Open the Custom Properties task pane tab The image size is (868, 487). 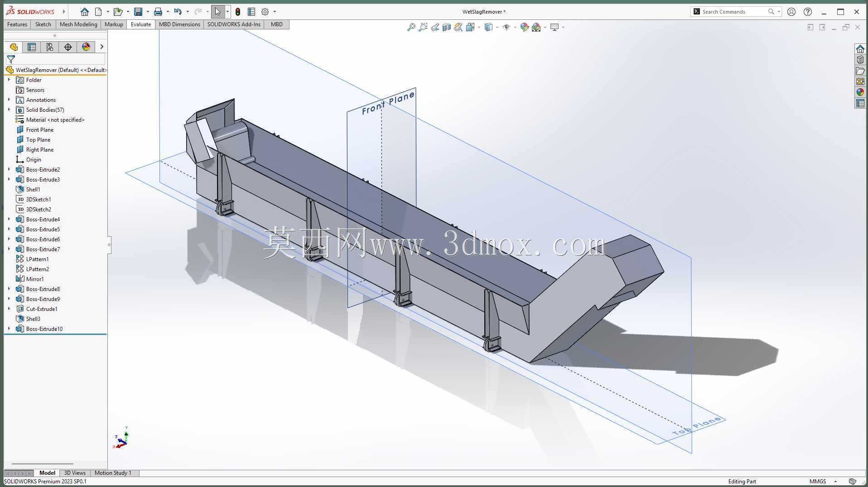(860, 103)
